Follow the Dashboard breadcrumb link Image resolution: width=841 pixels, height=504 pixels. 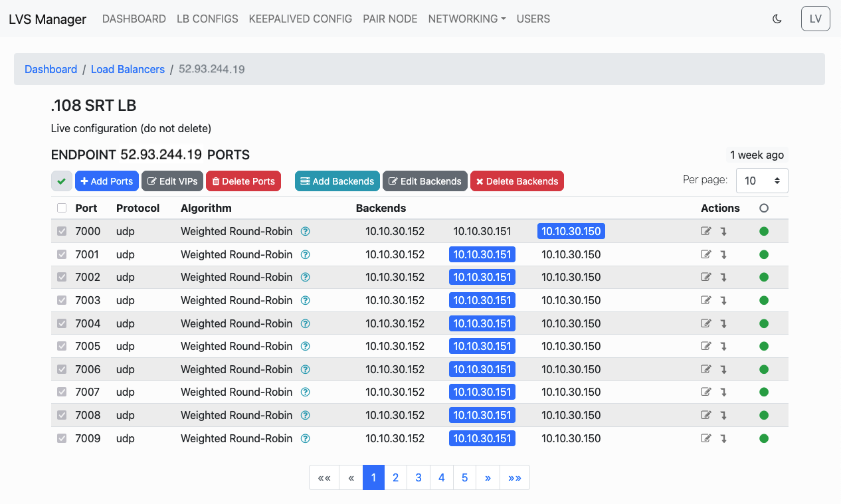pos(51,69)
